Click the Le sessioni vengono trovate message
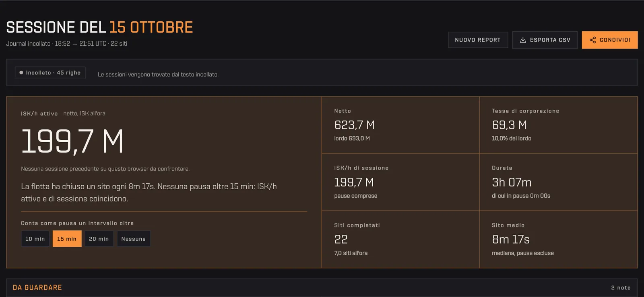Screen dimensions: 644x297 click(158, 75)
